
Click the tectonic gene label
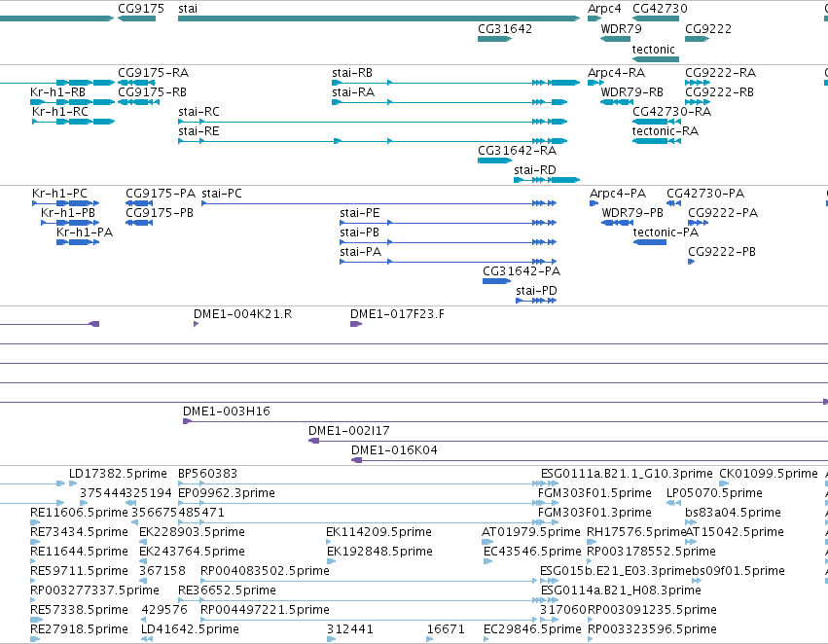click(x=653, y=49)
